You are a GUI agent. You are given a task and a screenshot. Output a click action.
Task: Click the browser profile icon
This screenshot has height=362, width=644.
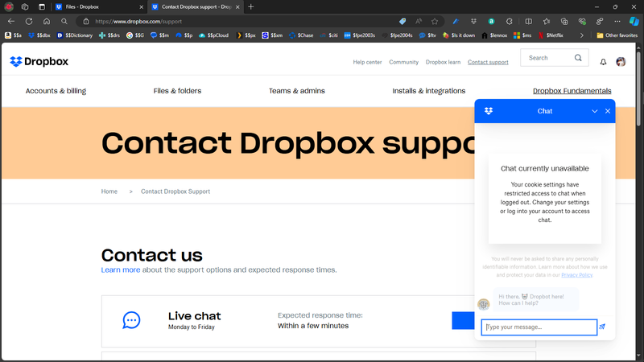click(x=9, y=7)
